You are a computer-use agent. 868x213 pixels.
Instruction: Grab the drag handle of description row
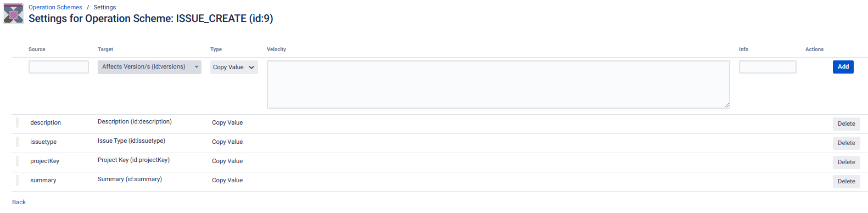(17, 123)
